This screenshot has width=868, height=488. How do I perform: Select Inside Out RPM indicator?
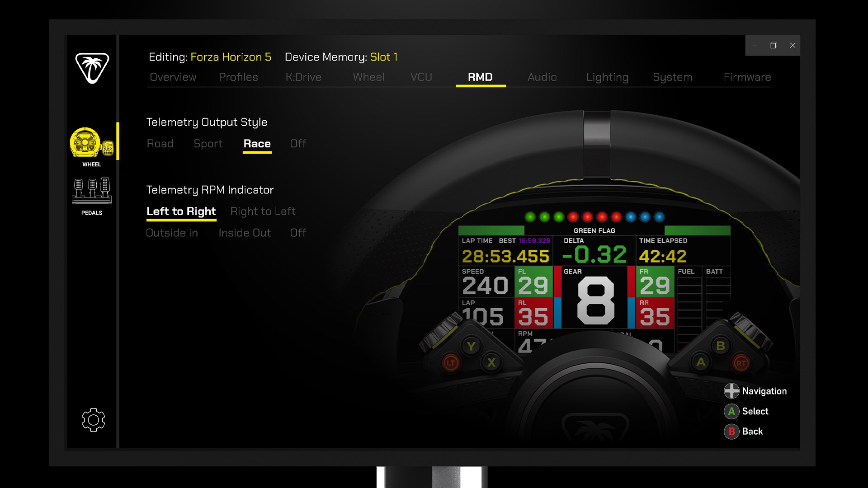[x=245, y=233]
